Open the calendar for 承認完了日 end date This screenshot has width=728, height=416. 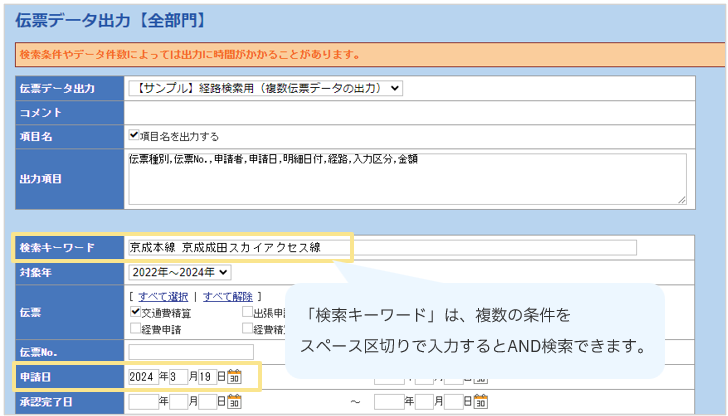(479, 402)
